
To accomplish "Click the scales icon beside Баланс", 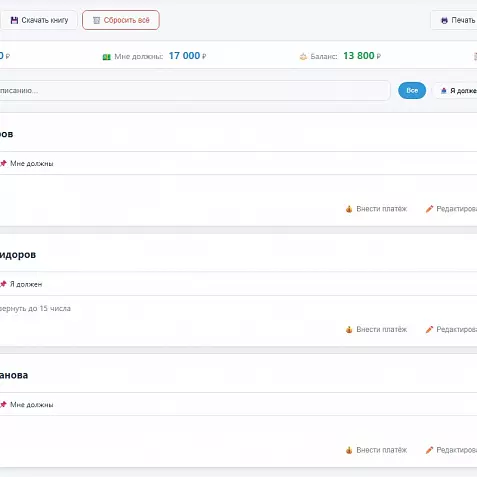I will click(303, 57).
